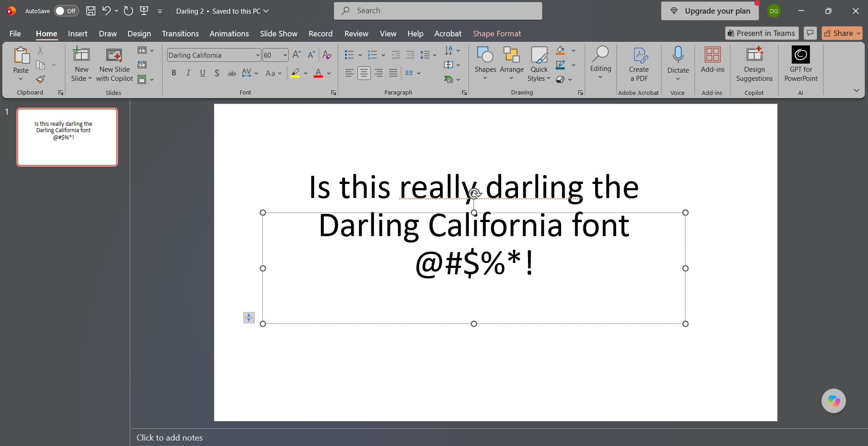
Task: Open the Transitions tab
Action: pyautogui.click(x=180, y=34)
